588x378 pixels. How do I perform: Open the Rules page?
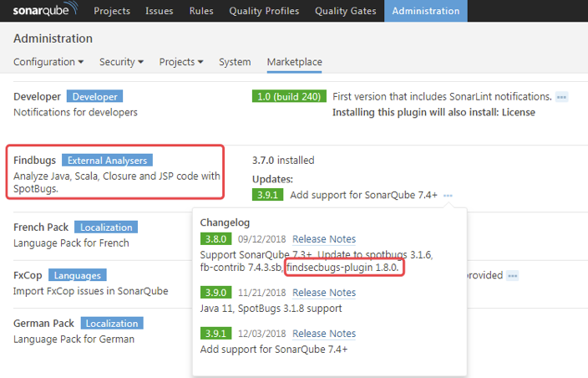[201, 11]
